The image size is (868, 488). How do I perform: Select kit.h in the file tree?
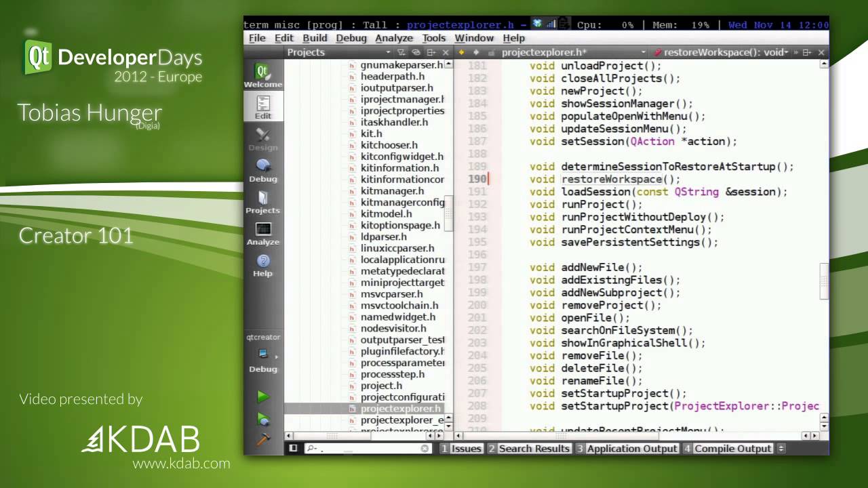click(x=371, y=134)
